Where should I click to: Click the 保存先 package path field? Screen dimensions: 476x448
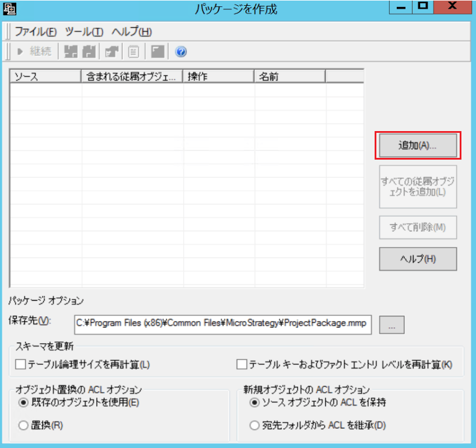click(223, 324)
